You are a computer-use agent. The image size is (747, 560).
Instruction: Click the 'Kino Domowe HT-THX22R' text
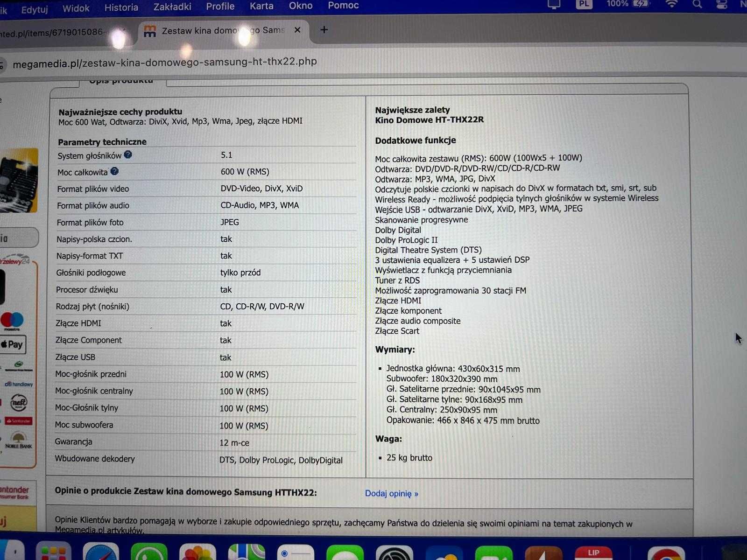(429, 120)
